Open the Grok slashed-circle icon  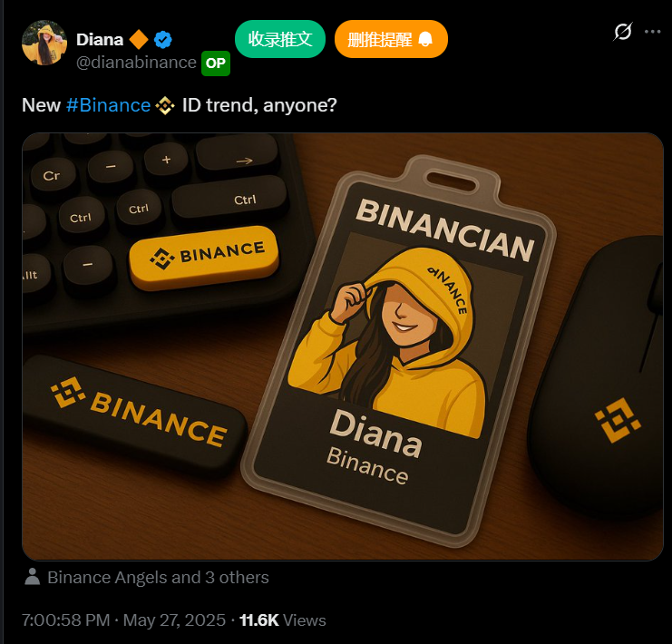(622, 32)
